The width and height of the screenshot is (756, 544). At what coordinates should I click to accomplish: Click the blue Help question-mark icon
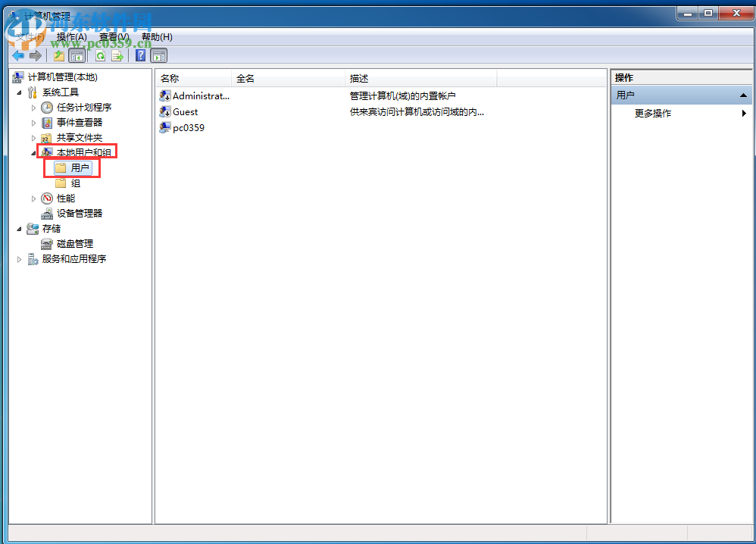[x=140, y=56]
